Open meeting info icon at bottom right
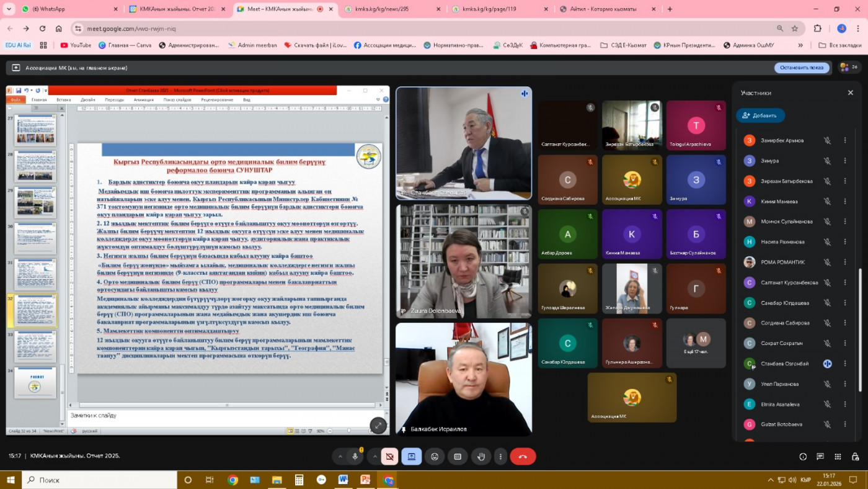This screenshot has height=489, width=868. [803, 457]
